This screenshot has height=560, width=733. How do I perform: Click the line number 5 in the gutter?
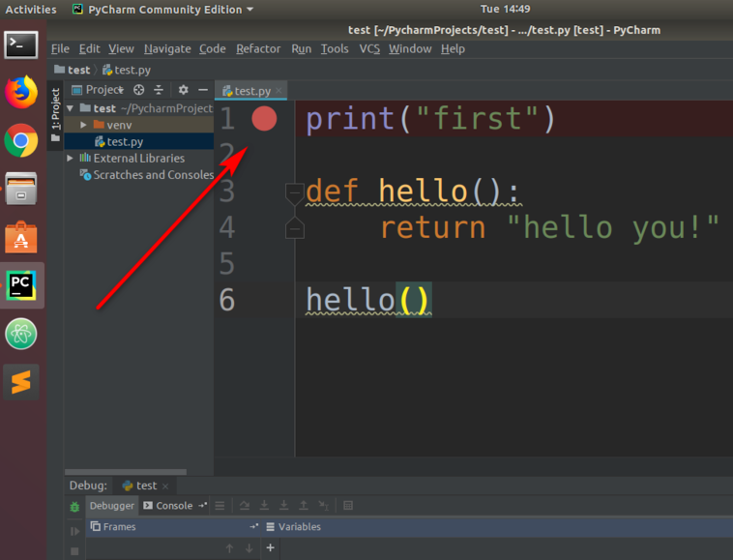pos(227,263)
